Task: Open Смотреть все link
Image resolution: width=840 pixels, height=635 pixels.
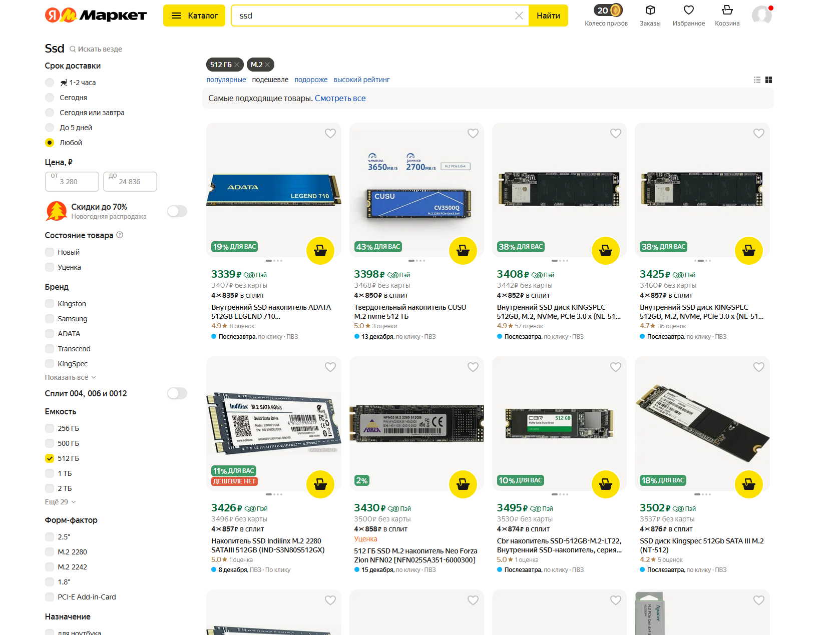Action: (x=340, y=99)
